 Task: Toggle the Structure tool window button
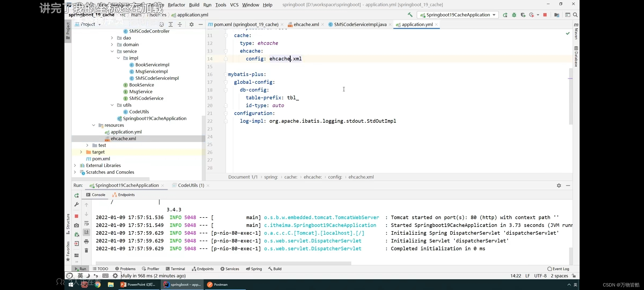tap(68, 224)
